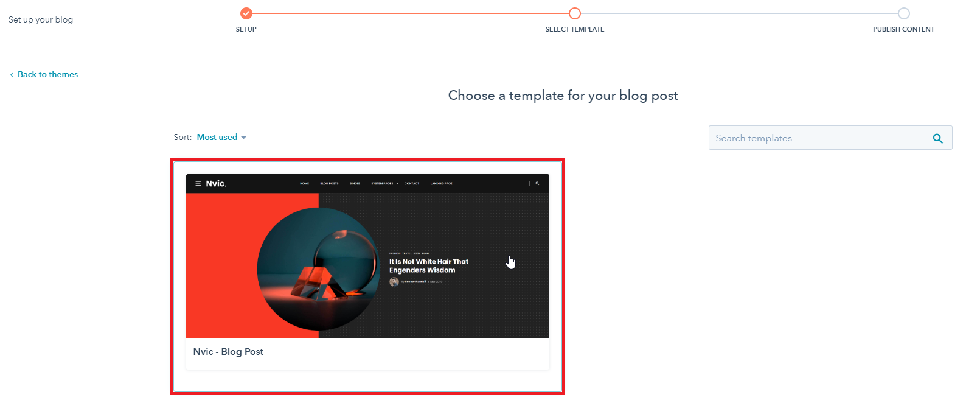Click the magnifier icon in Search templates

click(x=937, y=138)
